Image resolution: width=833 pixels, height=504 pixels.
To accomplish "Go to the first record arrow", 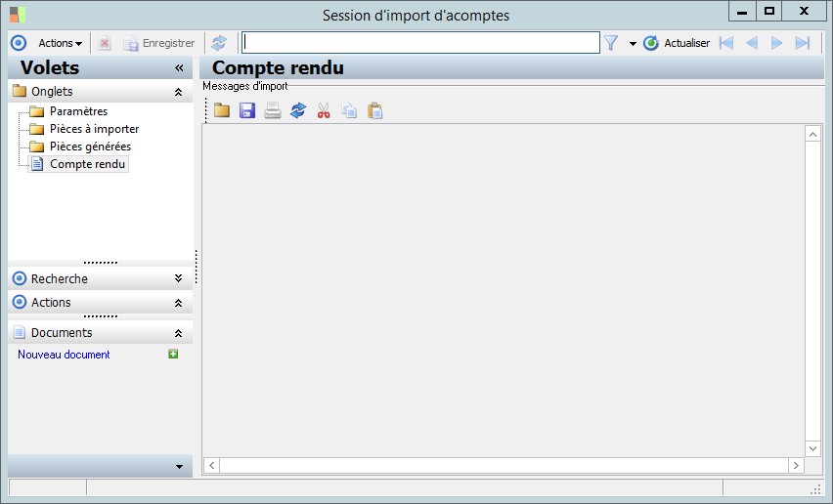I will click(x=725, y=43).
